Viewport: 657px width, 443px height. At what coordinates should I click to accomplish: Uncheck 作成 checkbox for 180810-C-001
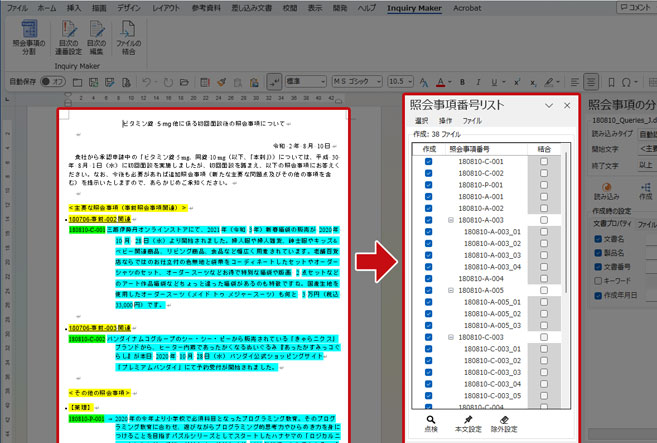(429, 160)
